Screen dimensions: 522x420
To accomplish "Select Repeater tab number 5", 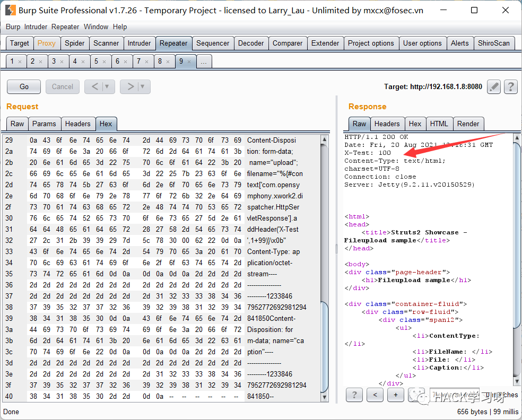I will (96, 61).
